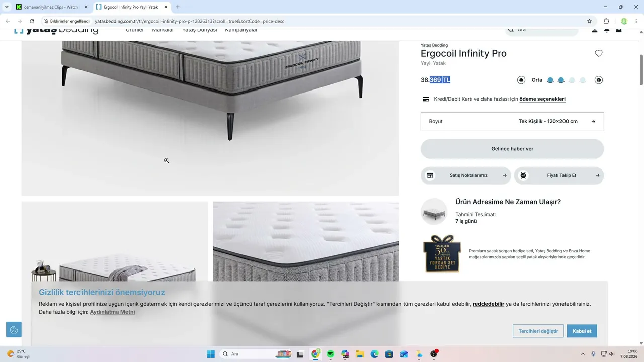Switch to osmananilyilmaz Clips tab
Image resolution: width=644 pixels, height=362 pixels.
[x=51, y=7]
